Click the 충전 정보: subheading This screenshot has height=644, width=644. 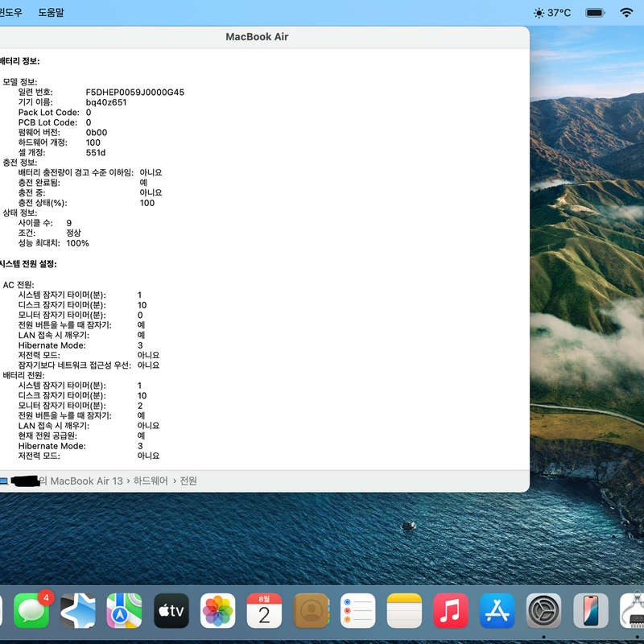pos(19,163)
